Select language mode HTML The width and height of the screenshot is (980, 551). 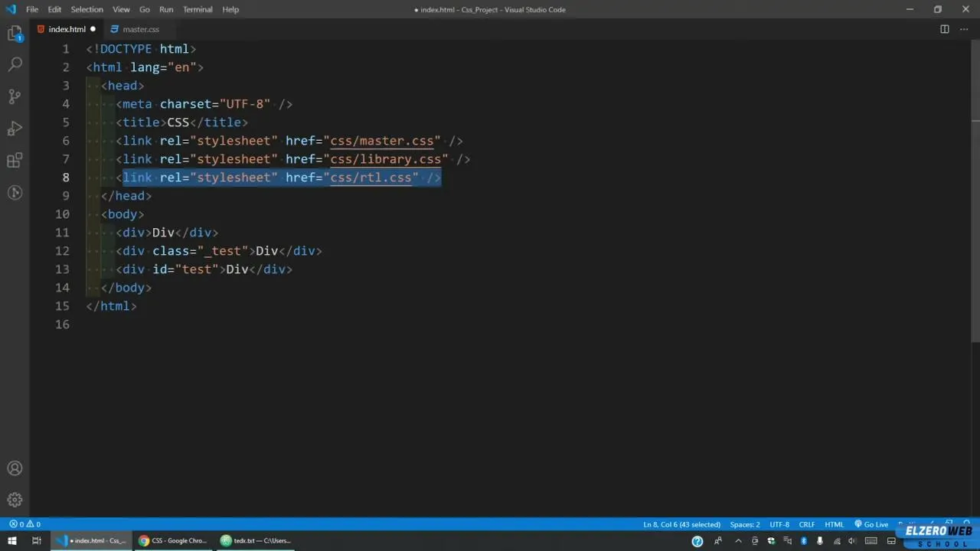[x=834, y=524]
